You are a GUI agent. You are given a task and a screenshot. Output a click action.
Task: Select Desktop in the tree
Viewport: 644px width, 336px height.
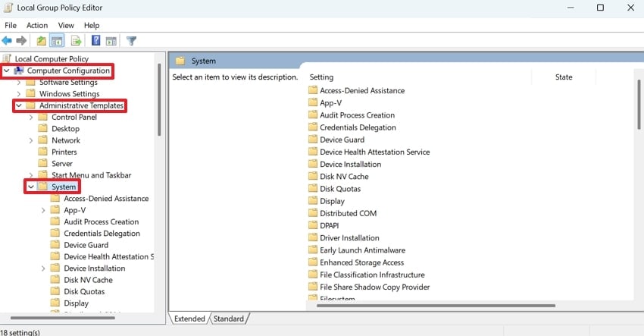pyautogui.click(x=65, y=129)
